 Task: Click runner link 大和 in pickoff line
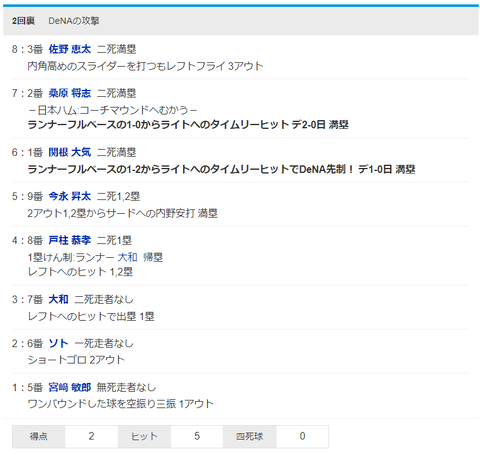point(127,257)
